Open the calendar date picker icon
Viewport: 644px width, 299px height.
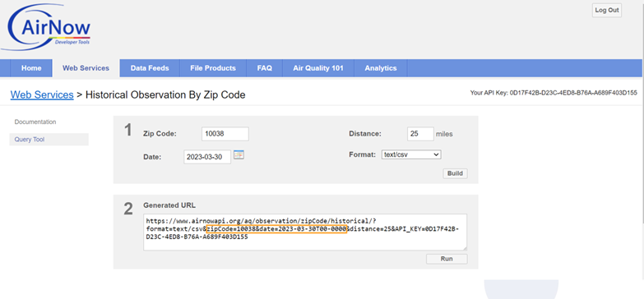click(x=239, y=155)
